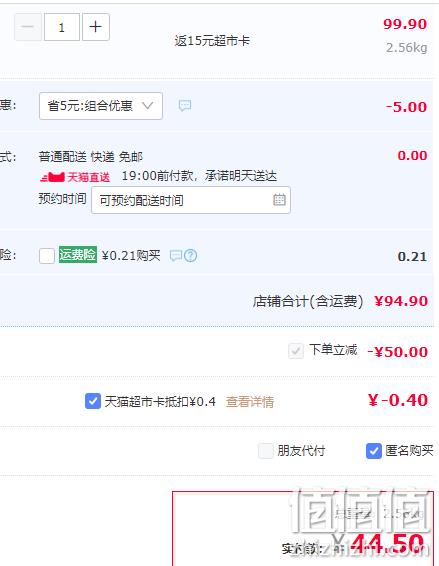
Task: Click the plus quantity button
Action: [96, 27]
